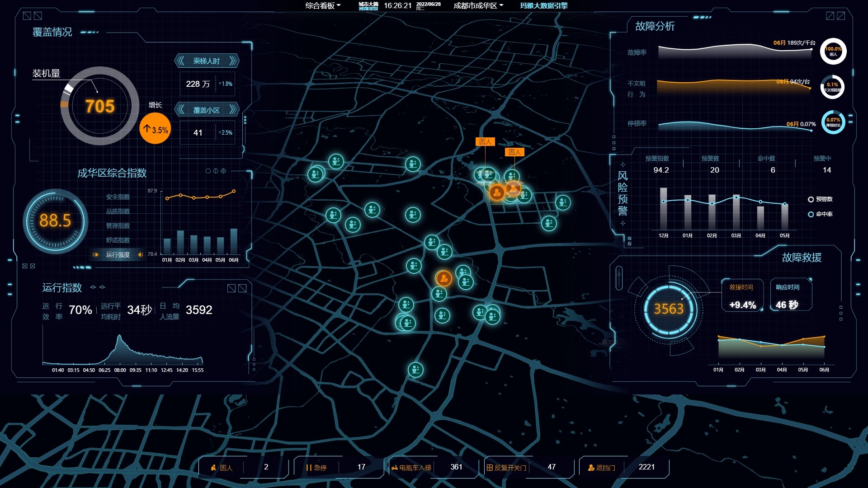Click the 响应时间 46 秒 card
Image resolution: width=868 pixels, height=488 pixels.
pos(791,296)
